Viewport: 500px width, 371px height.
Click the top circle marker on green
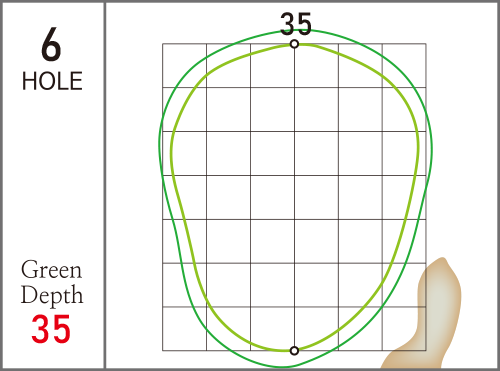294,44
